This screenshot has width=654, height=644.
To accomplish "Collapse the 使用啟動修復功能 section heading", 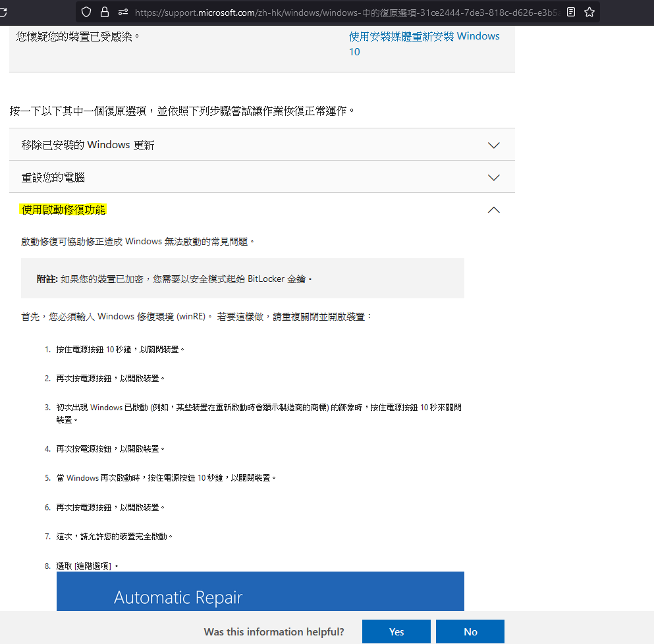I will (63, 209).
